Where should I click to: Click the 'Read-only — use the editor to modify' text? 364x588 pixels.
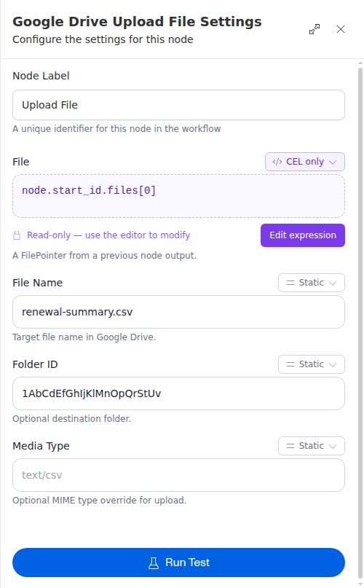[108, 235]
